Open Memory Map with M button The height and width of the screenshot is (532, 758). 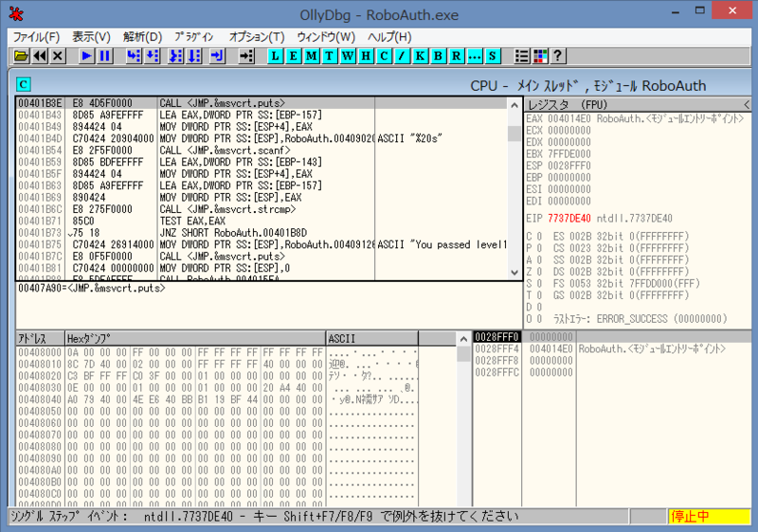(312, 56)
